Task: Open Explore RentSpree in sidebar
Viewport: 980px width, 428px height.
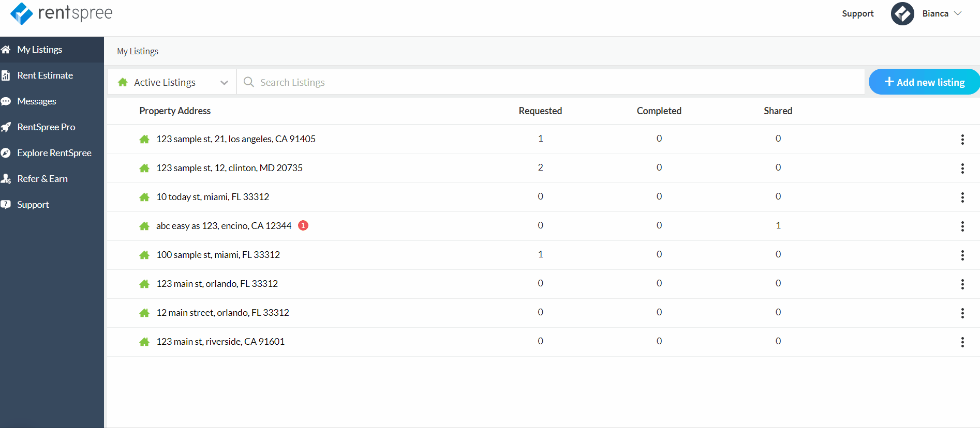Action: coord(52,153)
